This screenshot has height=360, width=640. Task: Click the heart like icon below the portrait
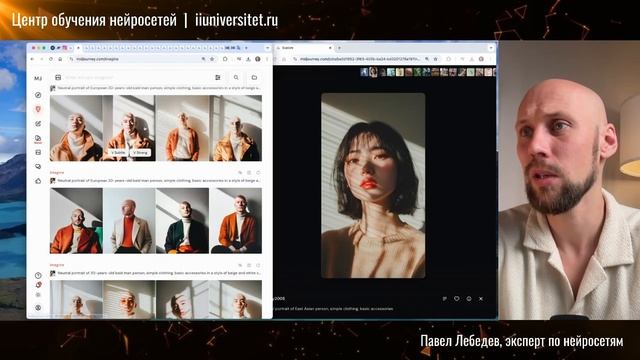456,299
